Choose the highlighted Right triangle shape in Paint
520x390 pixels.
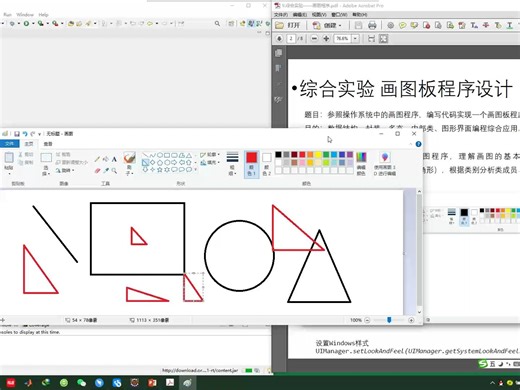click(x=145, y=162)
